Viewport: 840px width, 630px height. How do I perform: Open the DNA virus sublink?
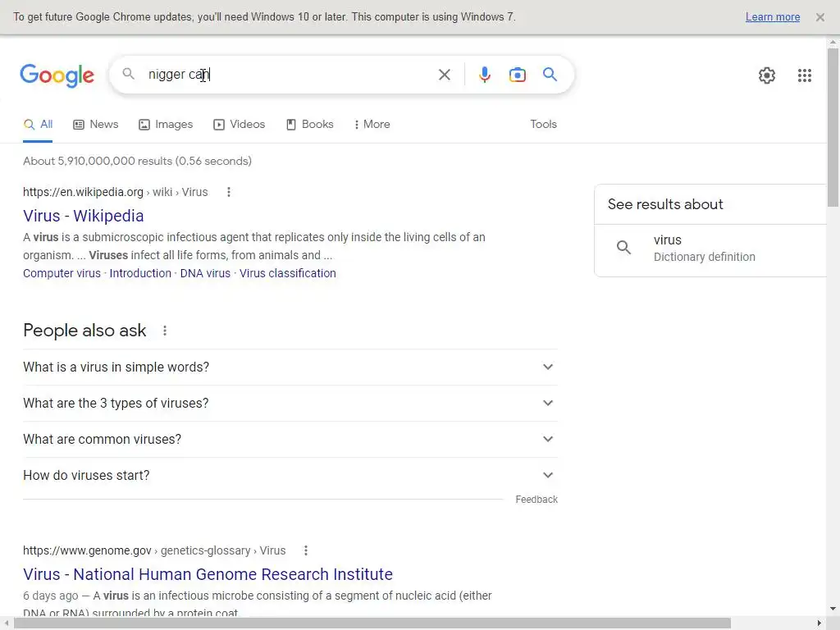click(205, 273)
